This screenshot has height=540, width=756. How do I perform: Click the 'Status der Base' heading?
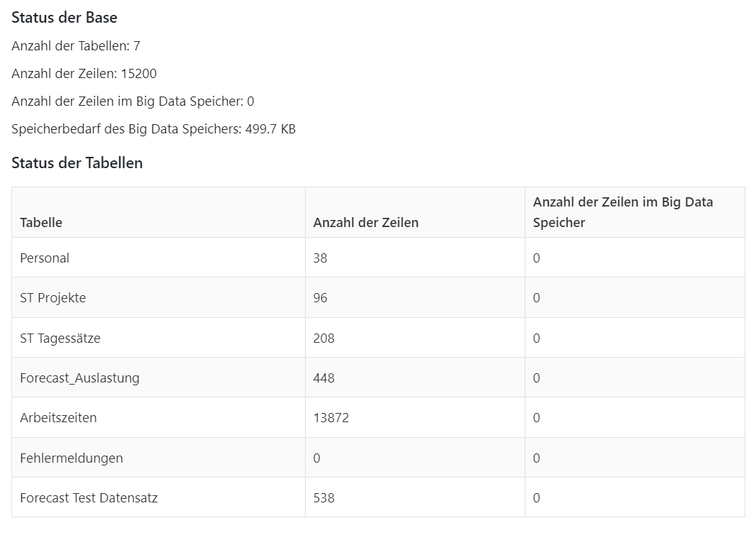[x=65, y=18]
